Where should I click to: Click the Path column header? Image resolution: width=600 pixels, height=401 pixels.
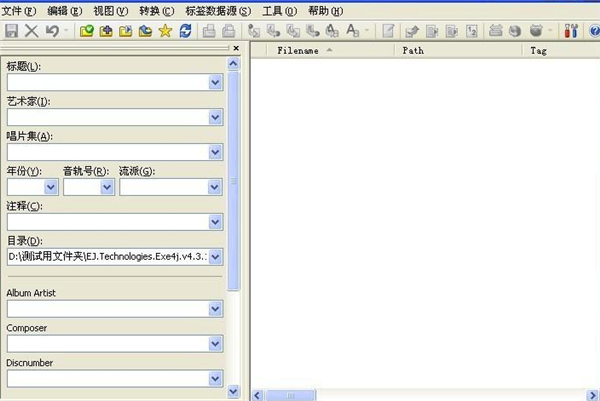(413, 49)
